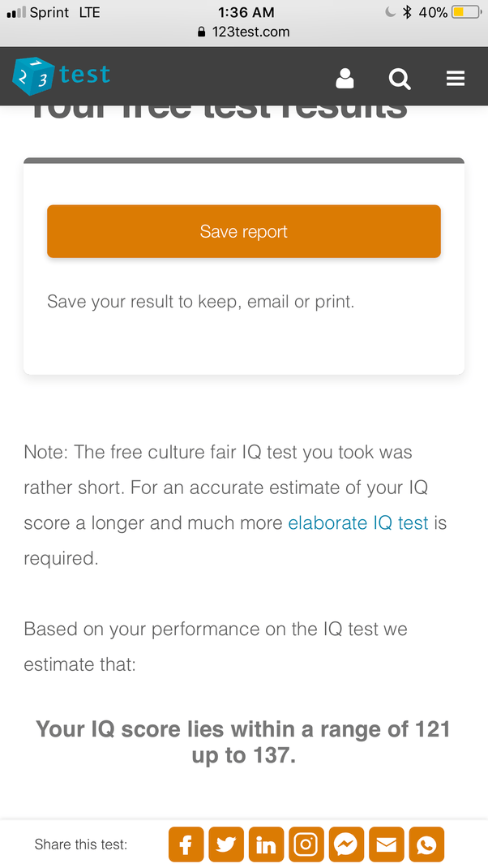The height and width of the screenshot is (868, 488).
Task: Share this test on WhatsApp
Action: (426, 844)
